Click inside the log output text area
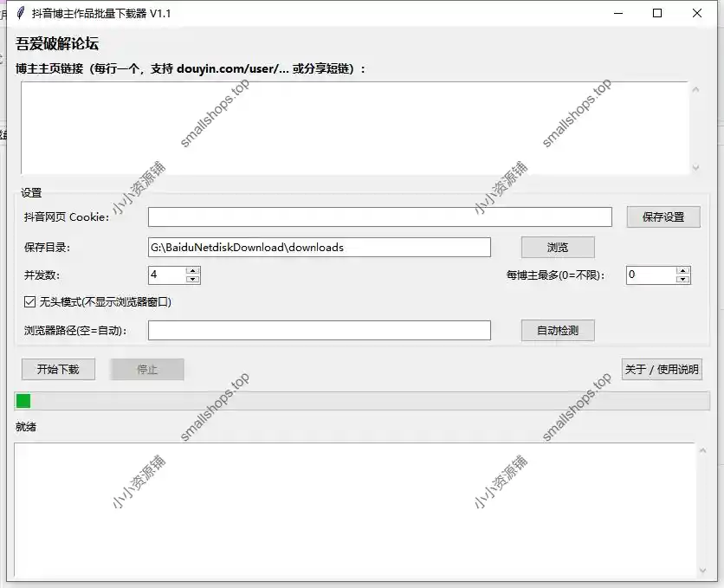 (354, 509)
